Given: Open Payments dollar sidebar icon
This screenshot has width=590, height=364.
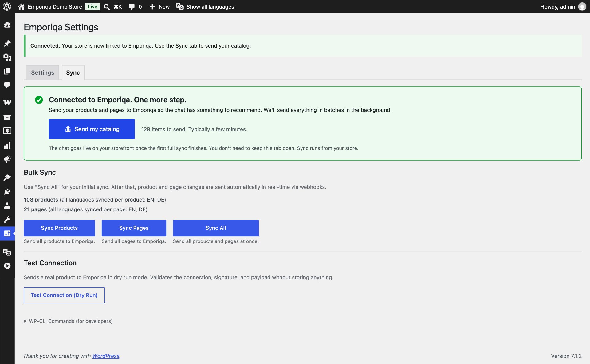Looking at the screenshot, I should tap(7, 131).
